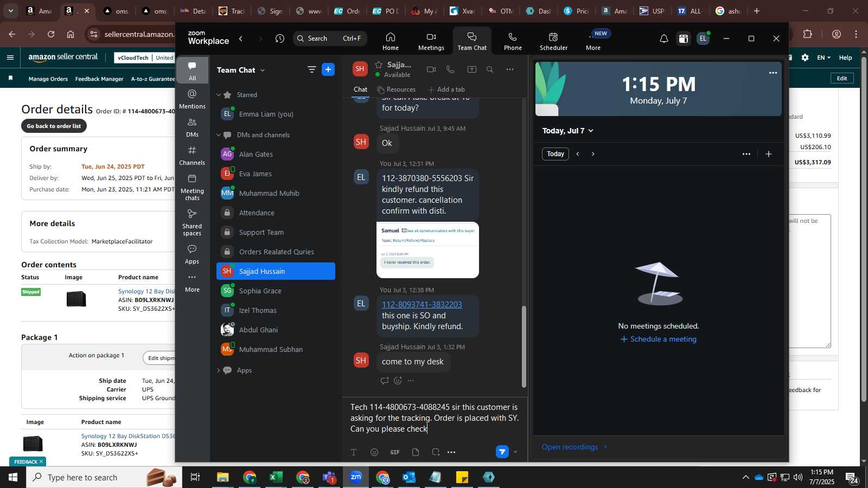The width and height of the screenshot is (868, 488).
Task: Open the EL profile avatar menu
Action: pos(703,38)
